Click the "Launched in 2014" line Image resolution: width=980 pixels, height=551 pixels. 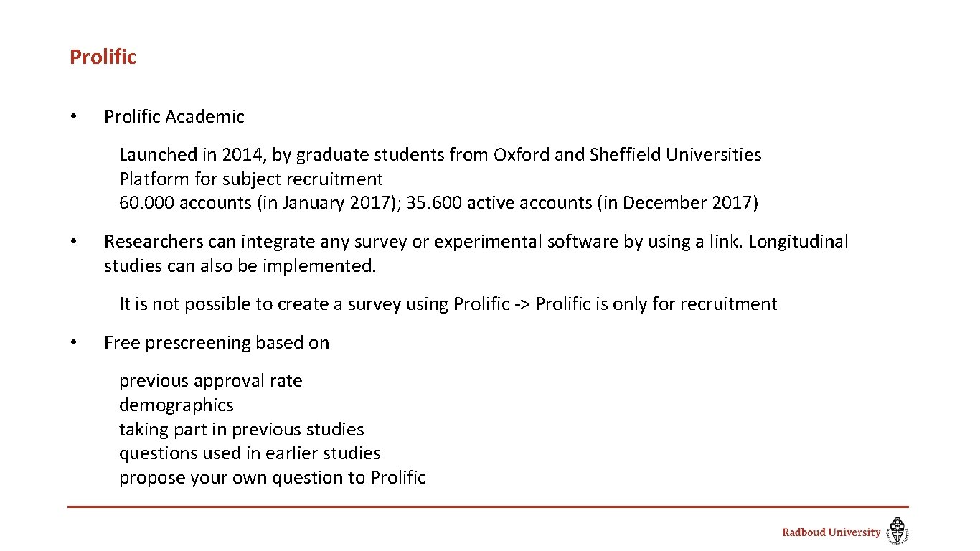(440, 154)
